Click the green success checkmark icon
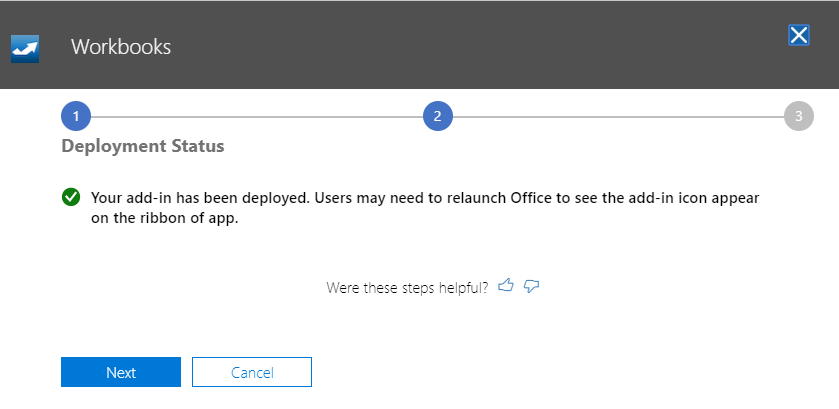 [71, 197]
